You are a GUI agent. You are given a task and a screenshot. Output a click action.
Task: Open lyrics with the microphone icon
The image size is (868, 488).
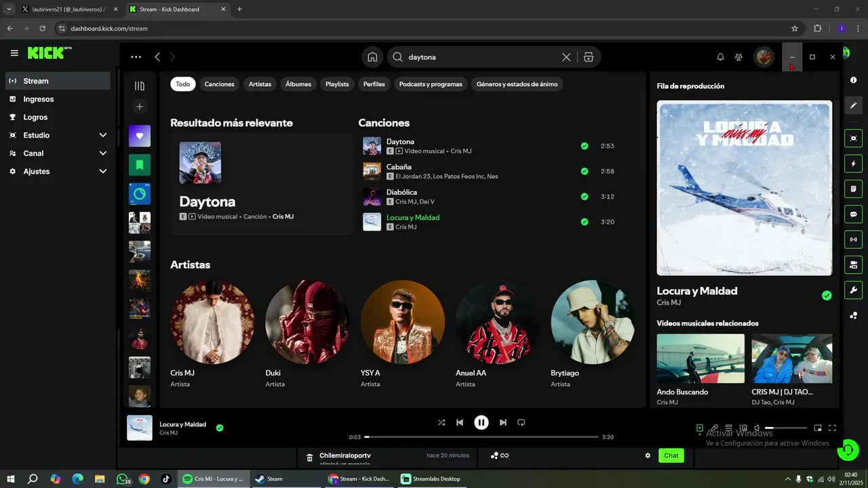coord(714,428)
